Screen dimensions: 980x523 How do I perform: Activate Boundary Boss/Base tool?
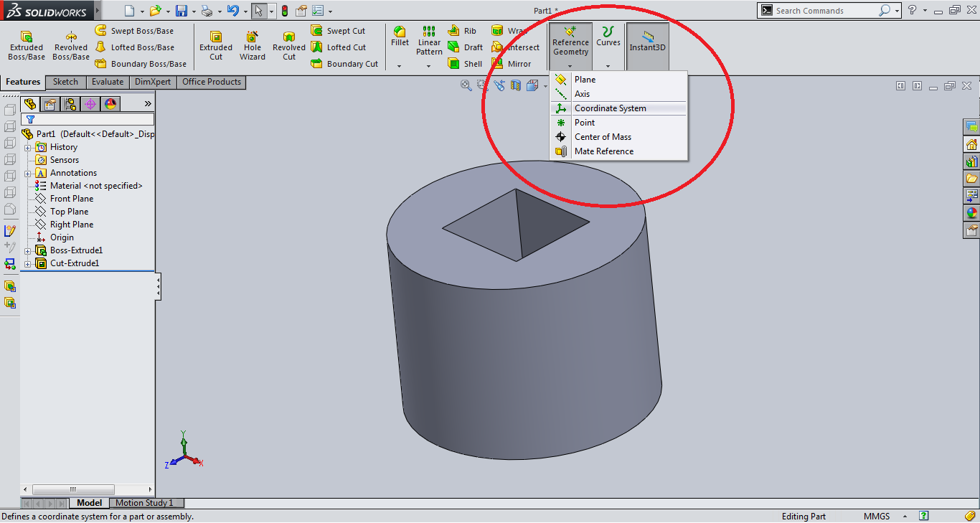(141, 64)
